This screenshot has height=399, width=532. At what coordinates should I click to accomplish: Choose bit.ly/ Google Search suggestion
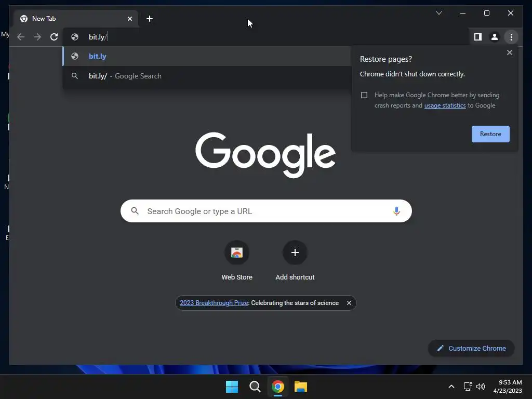pyautogui.click(x=207, y=76)
